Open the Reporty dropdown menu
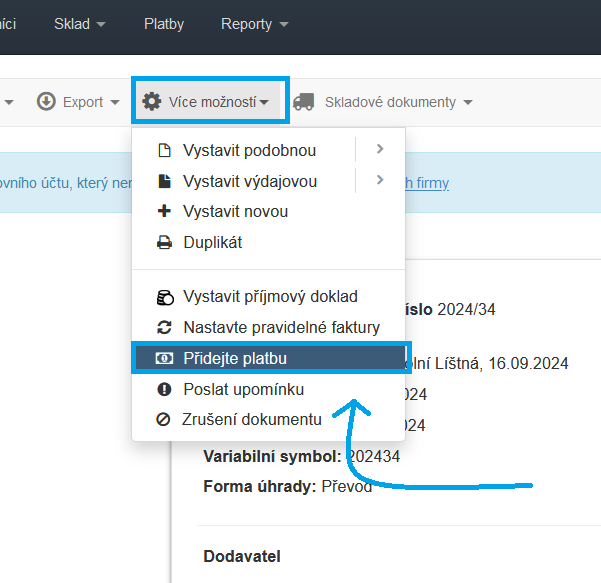The image size is (601, 583). pyautogui.click(x=254, y=23)
